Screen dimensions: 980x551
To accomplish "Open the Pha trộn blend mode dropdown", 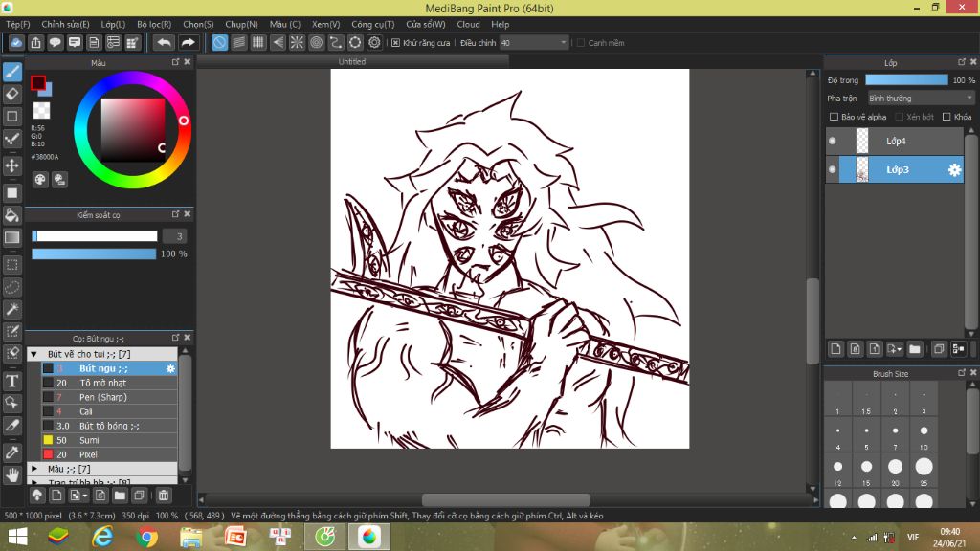I will point(922,99).
